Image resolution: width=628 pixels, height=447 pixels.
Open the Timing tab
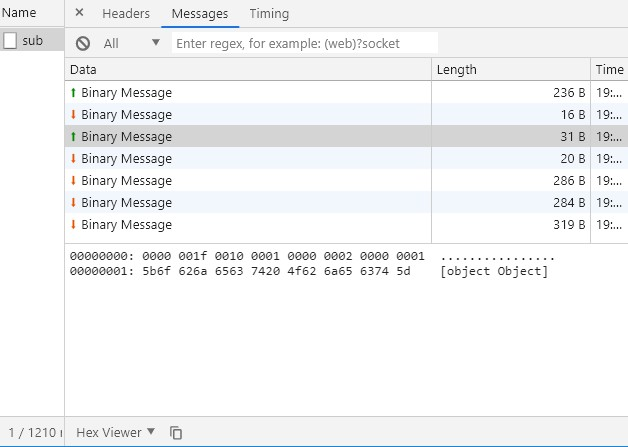point(269,14)
